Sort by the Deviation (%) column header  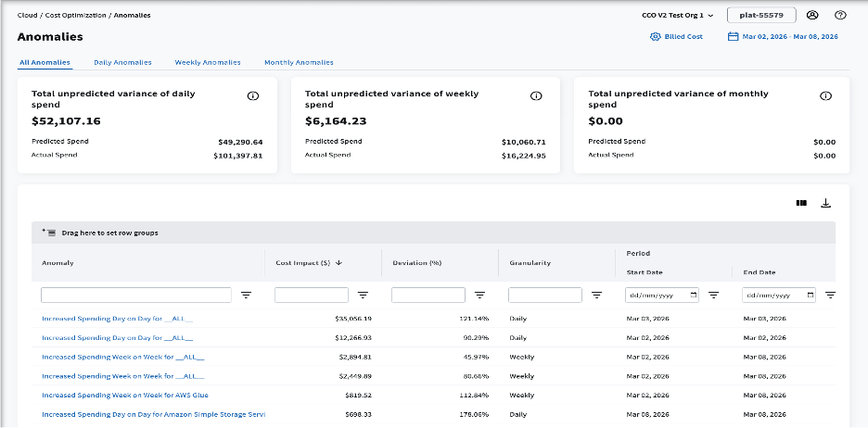tap(416, 263)
